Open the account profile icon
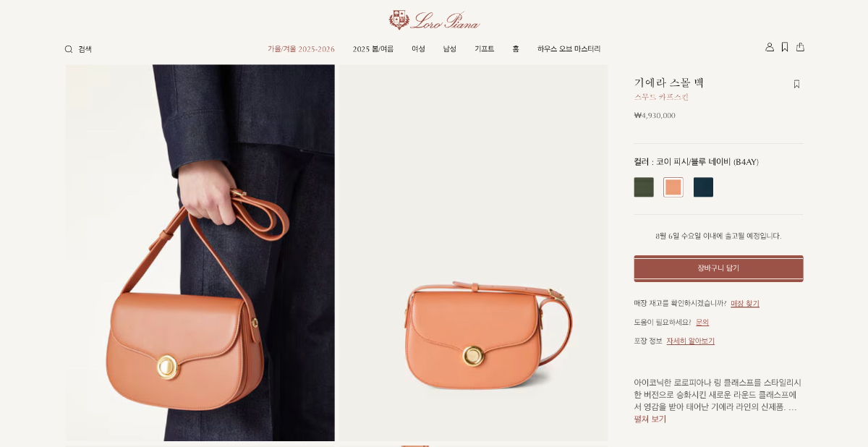This screenshot has width=868, height=447. tap(770, 47)
